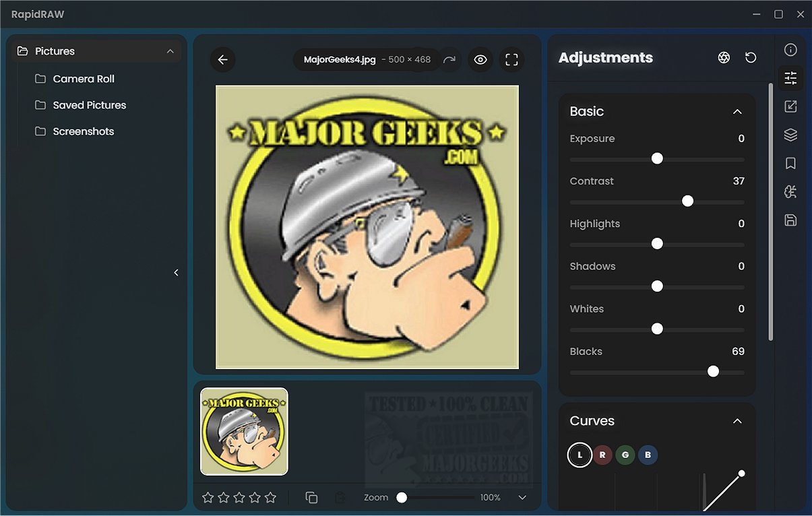Collapse the filmstrip with chevron
Image resolution: width=812 pixels, height=516 pixels.
point(522,497)
